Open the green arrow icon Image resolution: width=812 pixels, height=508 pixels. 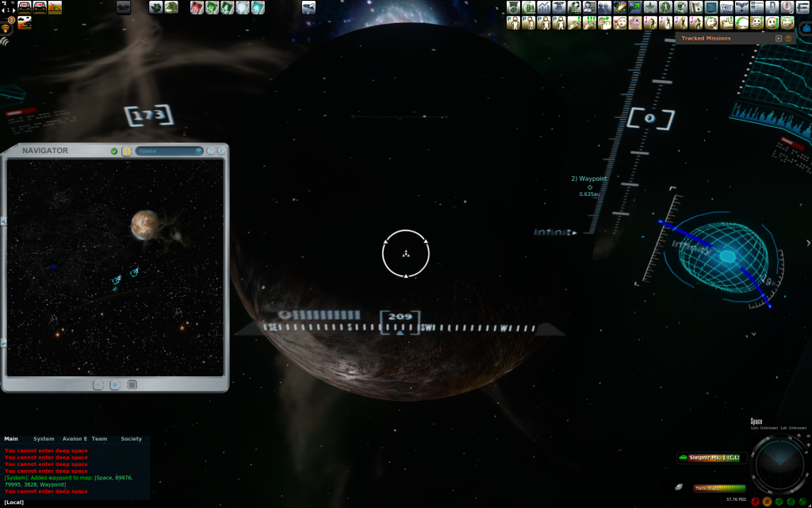tap(635, 7)
